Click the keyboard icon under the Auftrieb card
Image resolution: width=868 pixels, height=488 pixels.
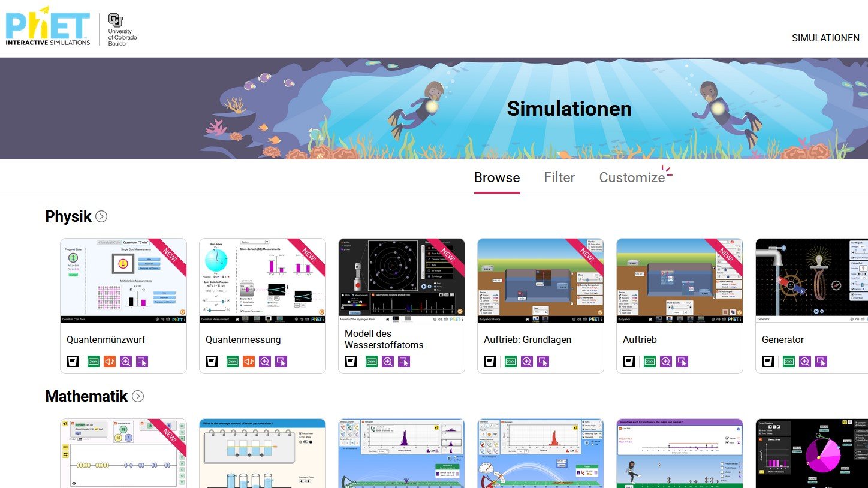[x=650, y=362]
